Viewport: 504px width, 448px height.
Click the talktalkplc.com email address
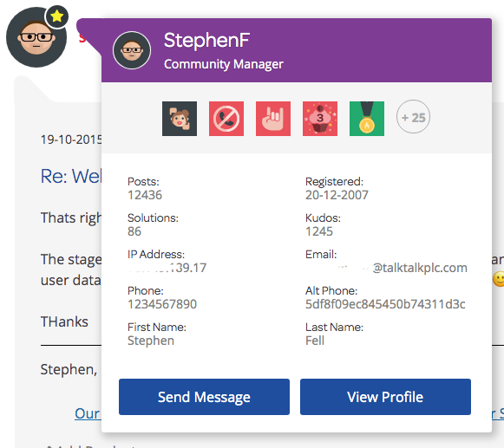[403, 268]
